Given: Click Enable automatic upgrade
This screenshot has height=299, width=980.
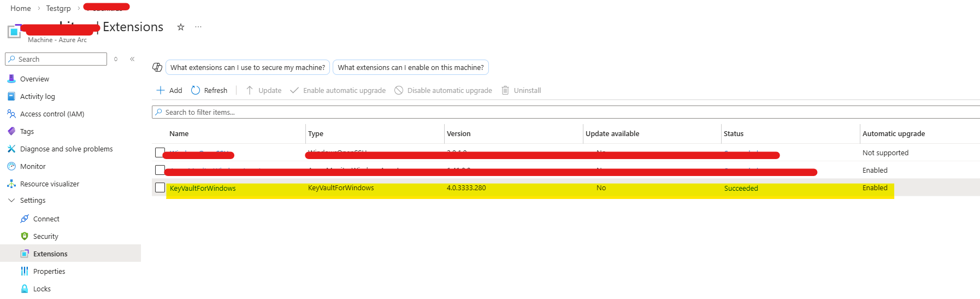Looking at the screenshot, I should point(338,90).
